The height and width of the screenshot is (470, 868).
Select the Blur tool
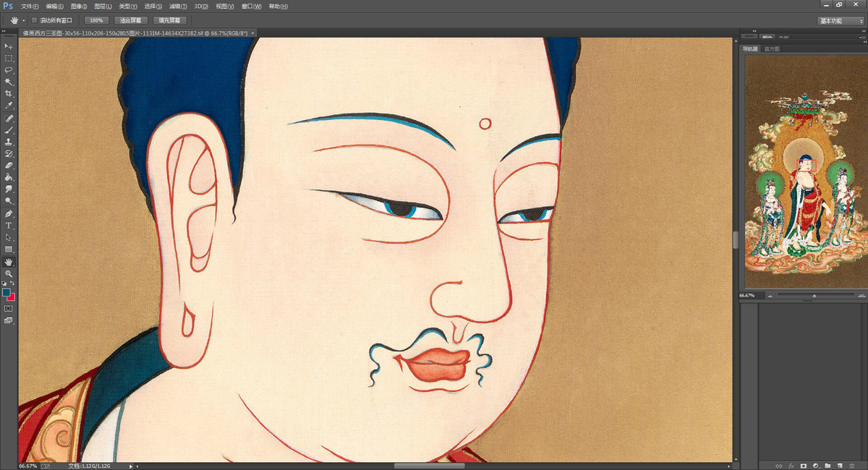9,189
